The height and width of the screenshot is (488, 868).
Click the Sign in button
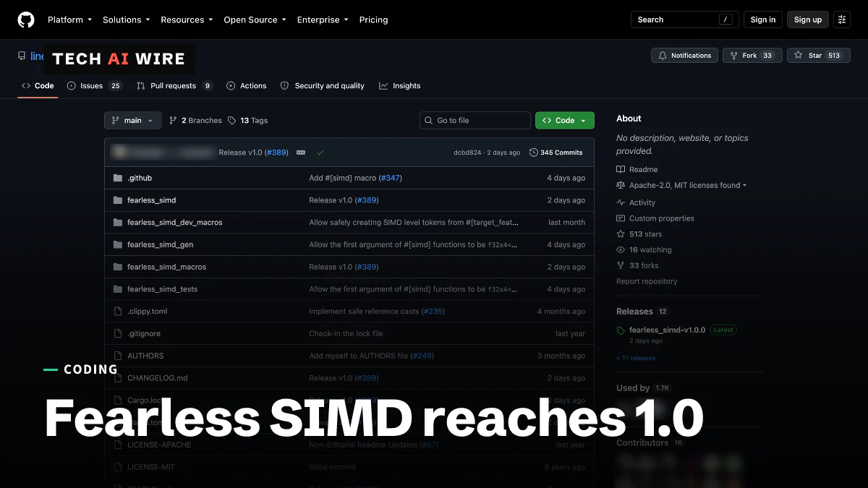click(x=762, y=20)
